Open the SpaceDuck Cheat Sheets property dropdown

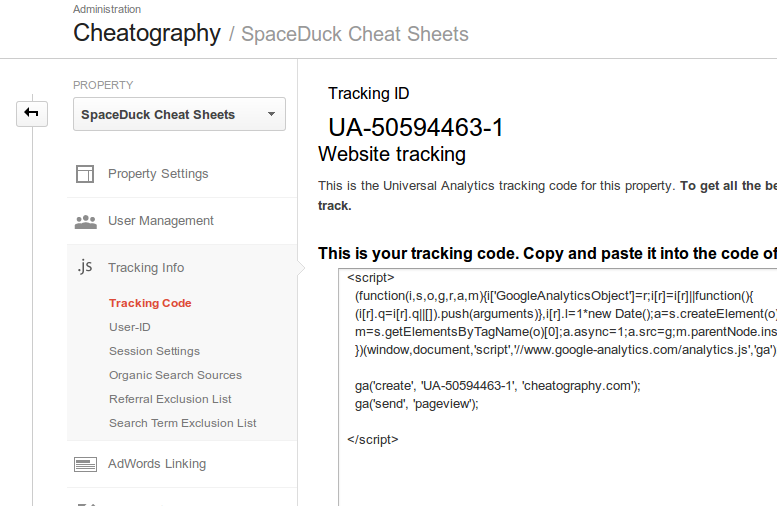point(179,114)
